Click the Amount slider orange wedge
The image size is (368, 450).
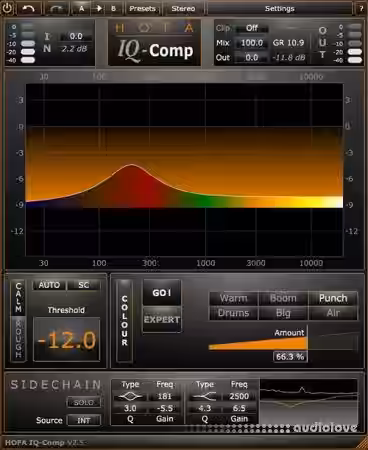pyautogui.click(x=258, y=344)
